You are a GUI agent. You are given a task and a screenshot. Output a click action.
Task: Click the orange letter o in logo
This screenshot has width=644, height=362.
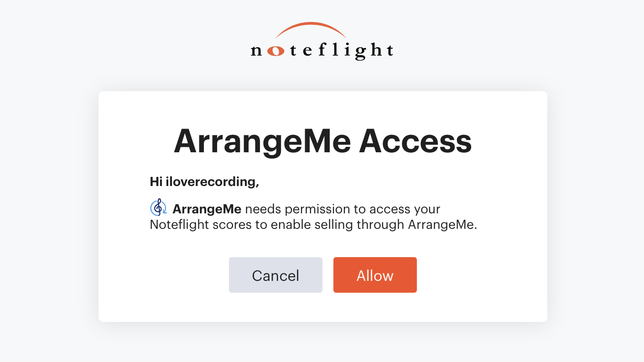pos(275,52)
